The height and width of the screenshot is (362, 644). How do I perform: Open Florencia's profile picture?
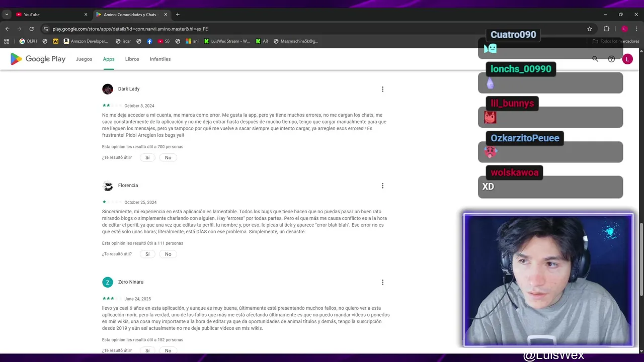[108, 186]
